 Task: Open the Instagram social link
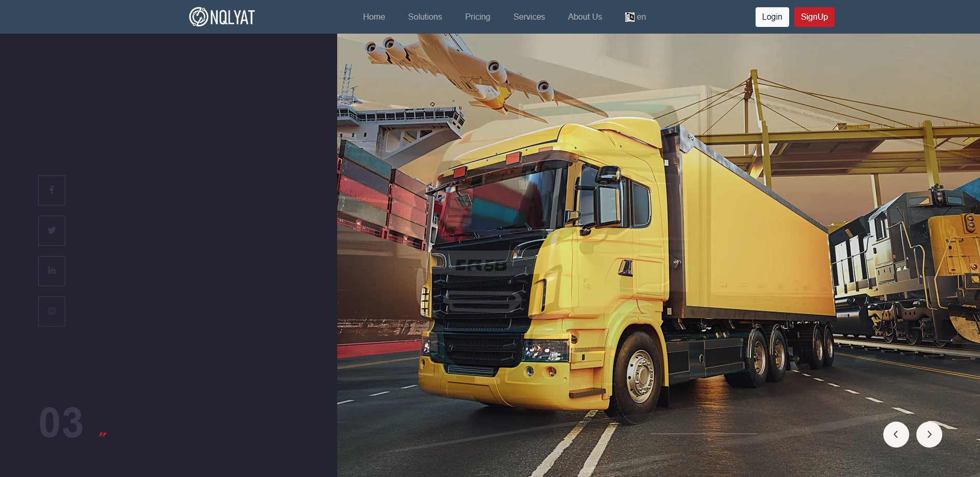tap(52, 311)
